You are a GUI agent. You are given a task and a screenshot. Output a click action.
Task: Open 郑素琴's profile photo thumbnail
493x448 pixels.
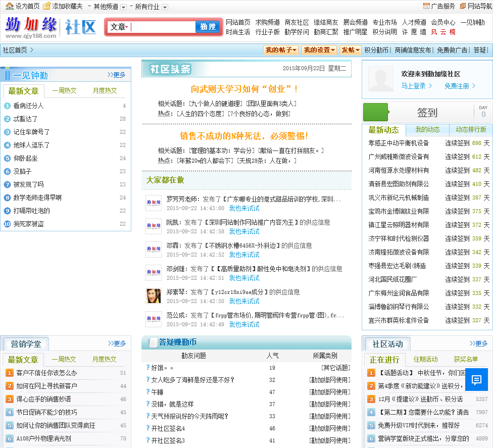pos(154,296)
